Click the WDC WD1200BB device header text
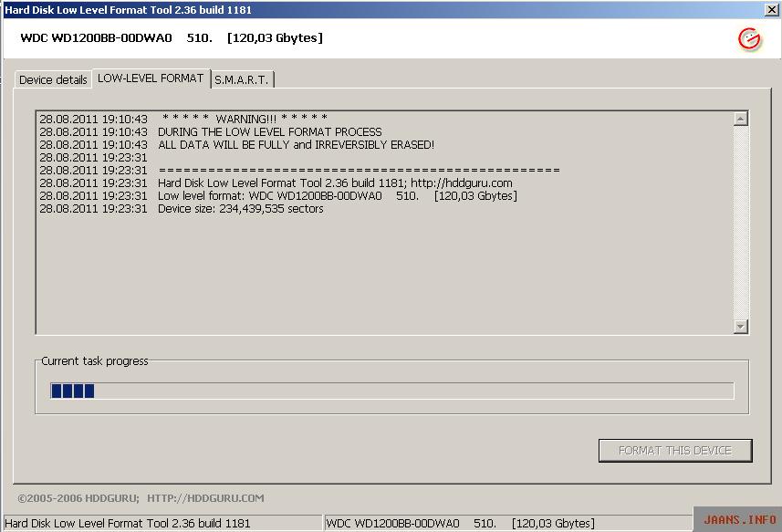The image size is (782, 532). pos(172,38)
